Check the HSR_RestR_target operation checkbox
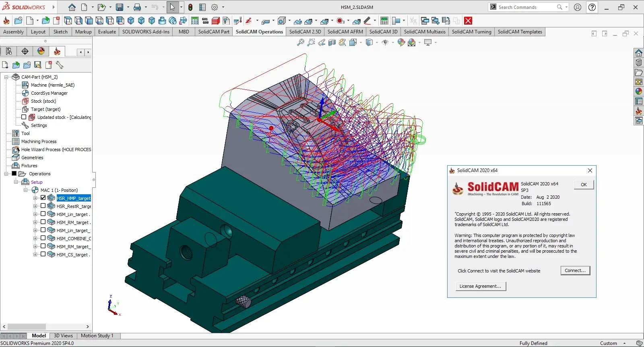Viewport: 644px width, 347px height. (43, 206)
